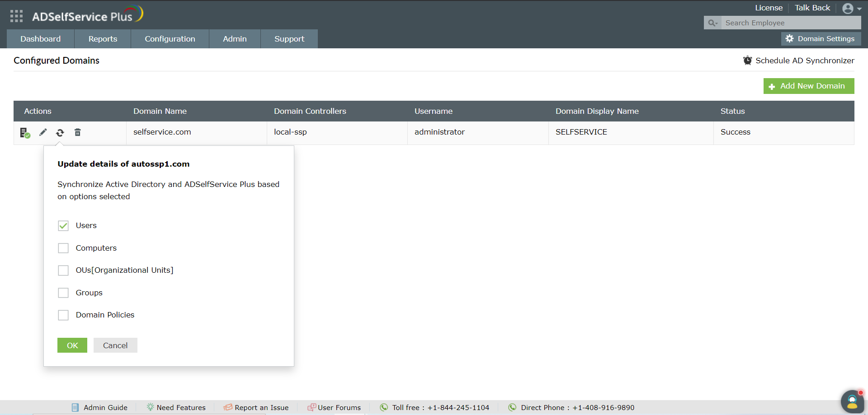Tick the Groups checkbox
868x415 pixels.
[63, 293]
